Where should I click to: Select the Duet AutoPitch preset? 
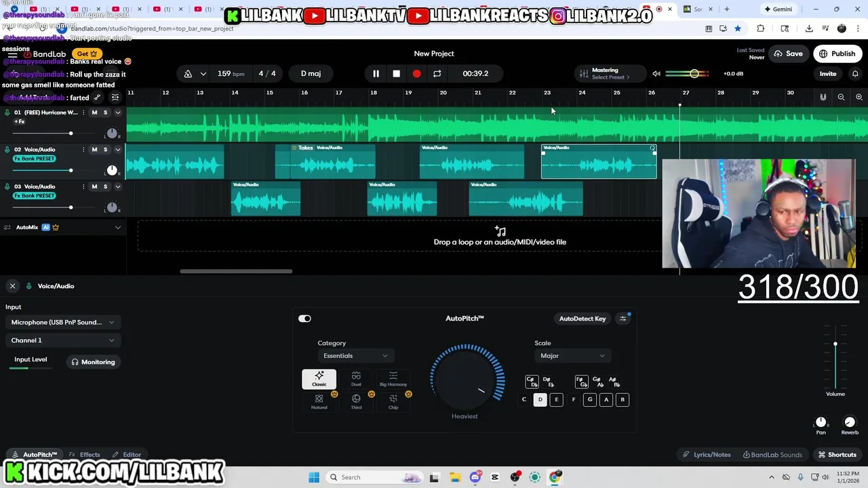356,380
